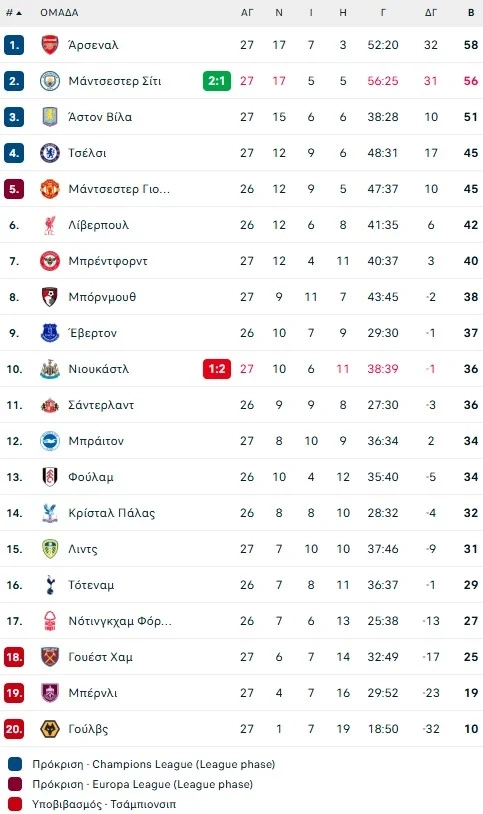Select the Wolves club crest
The width and height of the screenshot is (483, 814).
click(x=50, y=729)
